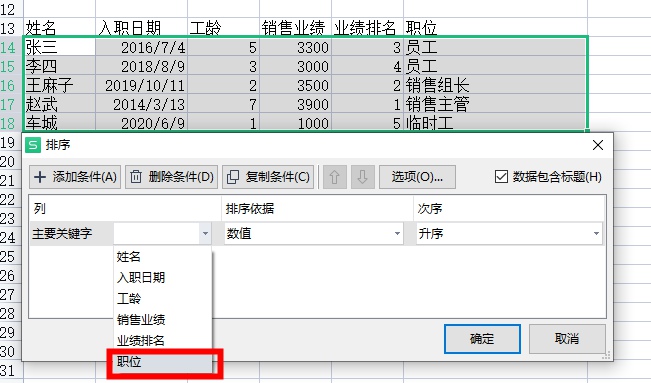The height and width of the screenshot is (383, 651).
Task: Click header cell 业绩排名 in row 13
Action: pos(367,27)
